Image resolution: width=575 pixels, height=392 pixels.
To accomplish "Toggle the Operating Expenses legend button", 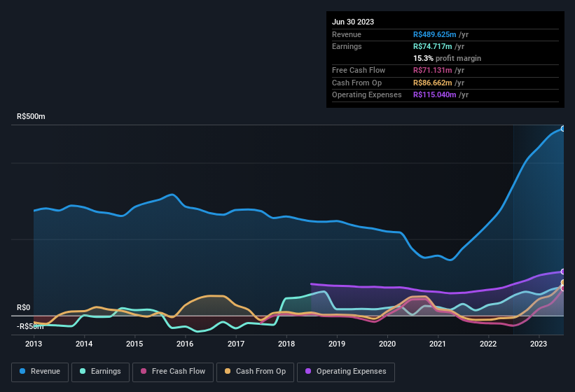I will [x=346, y=372].
